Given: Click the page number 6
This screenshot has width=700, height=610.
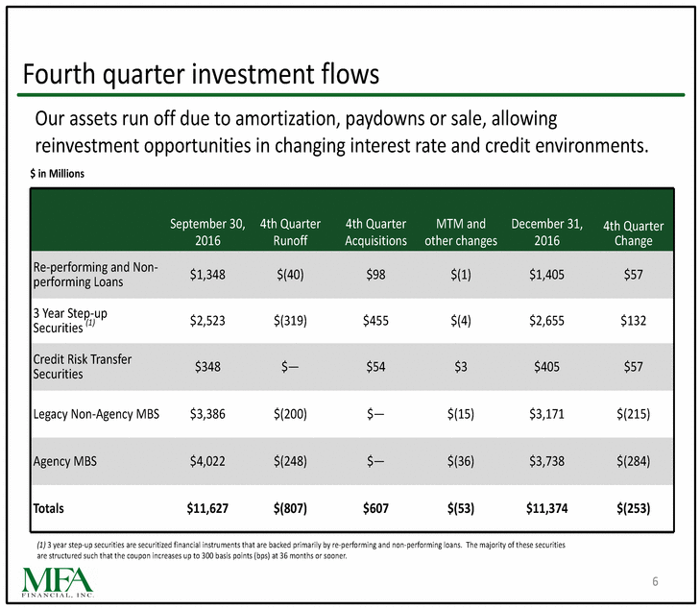Looking at the screenshot, I should [655, 581].
